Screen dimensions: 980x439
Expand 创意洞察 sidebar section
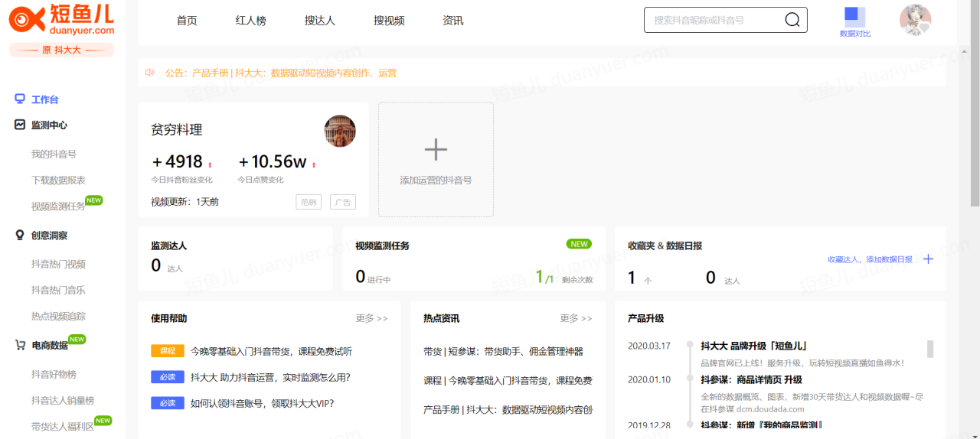pyautogui.click(x=49, y=236)
